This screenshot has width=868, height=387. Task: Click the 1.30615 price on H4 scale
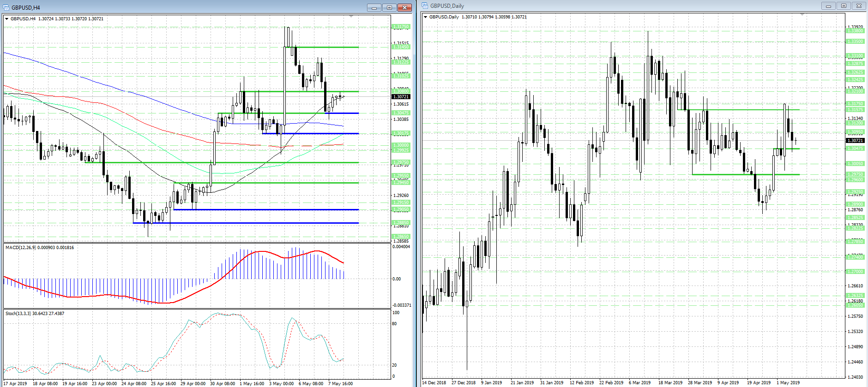(401, 104)
